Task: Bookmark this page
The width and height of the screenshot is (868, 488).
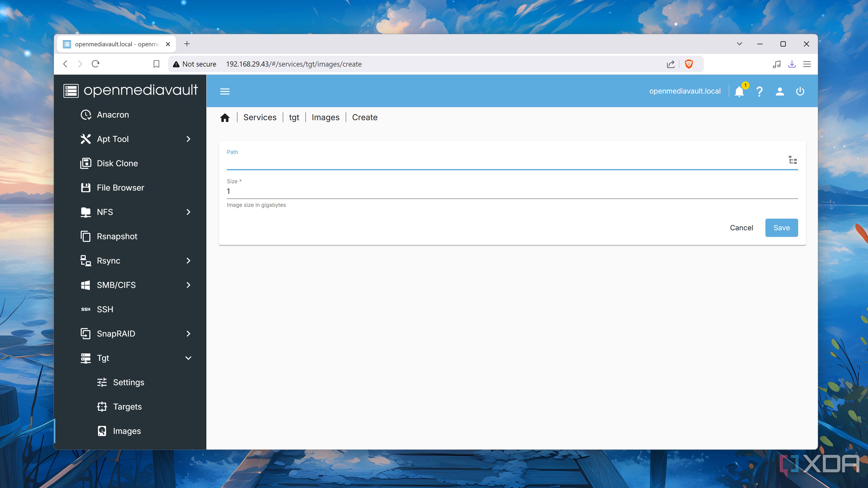Action: (156, 64)
